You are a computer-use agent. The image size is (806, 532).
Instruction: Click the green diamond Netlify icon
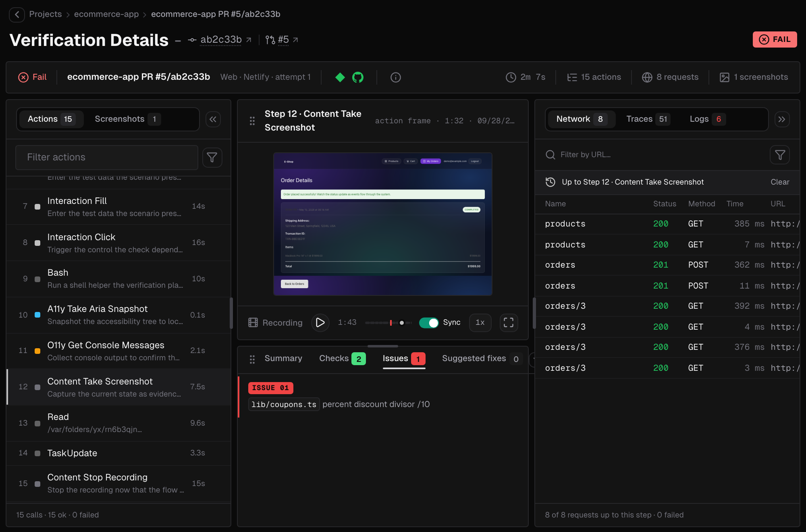[340, 77]
